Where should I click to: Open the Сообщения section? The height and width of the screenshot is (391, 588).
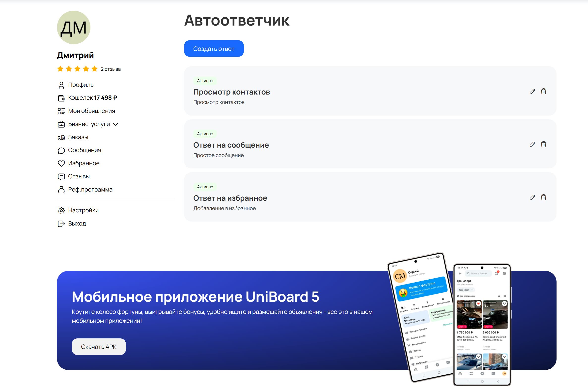tap(84, 150)
